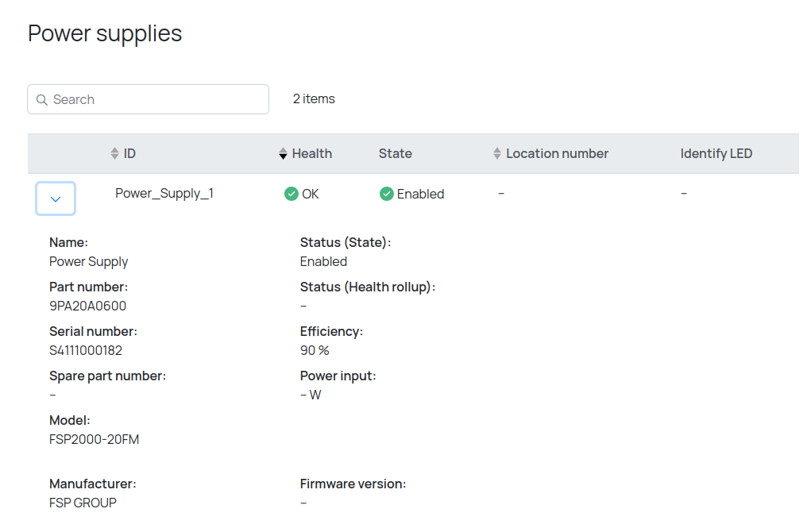Click the part number value 9PA20A0600
Screen dimensions: 807x532
pyautogui.click(x=87, y=306)
